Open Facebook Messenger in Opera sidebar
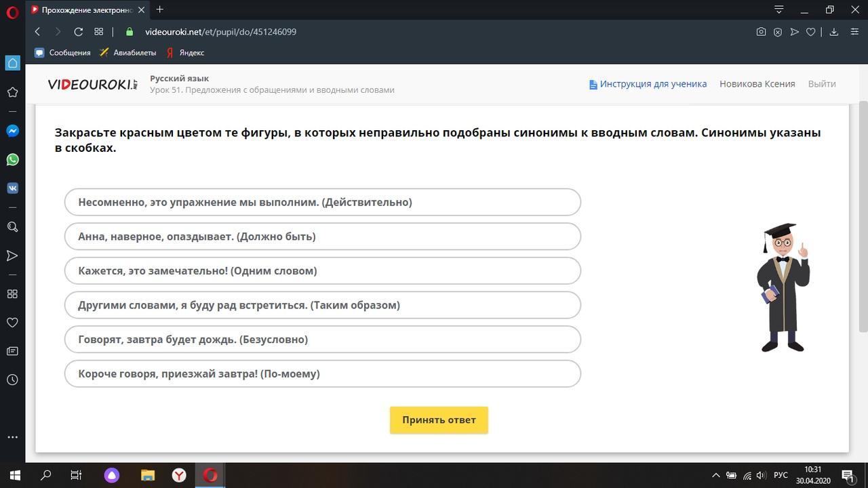The height and width of the screenshot is (488, 868). (12, 131)
